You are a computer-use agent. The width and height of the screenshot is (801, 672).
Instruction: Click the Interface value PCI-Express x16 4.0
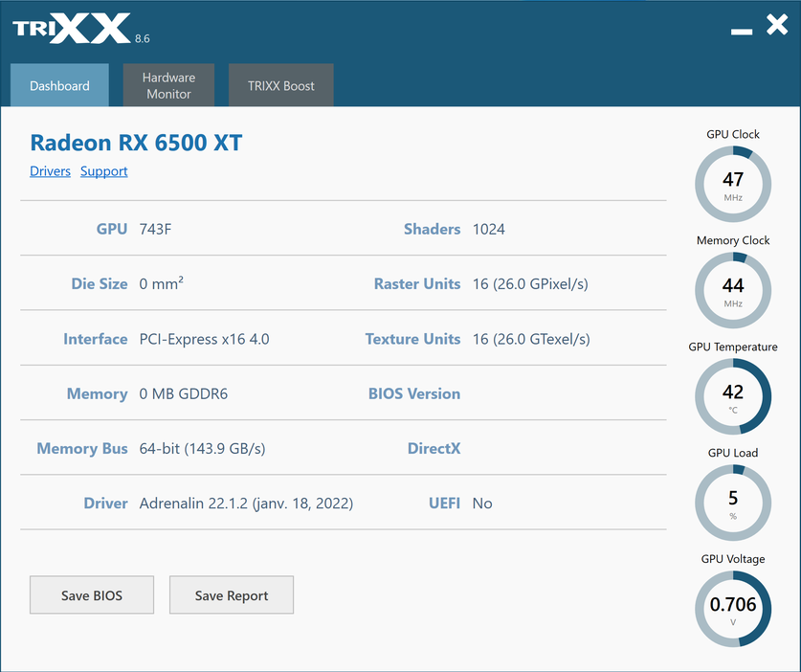[205, 339]
